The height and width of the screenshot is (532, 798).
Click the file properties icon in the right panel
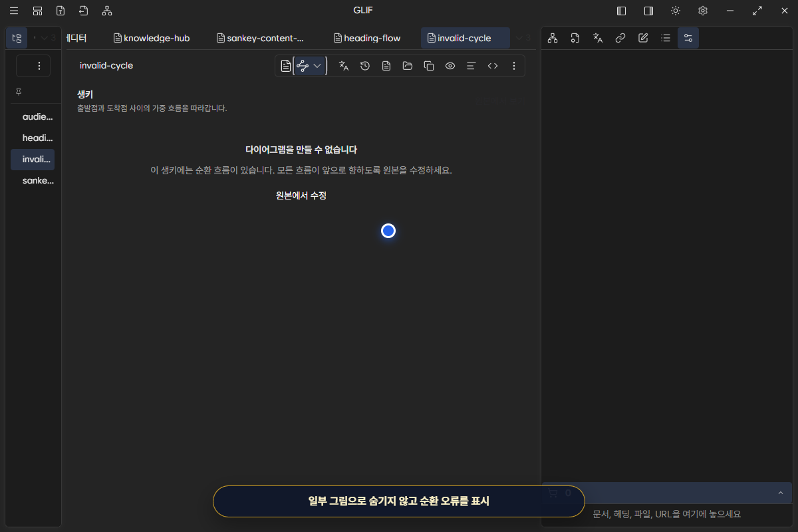click(575, 38)
